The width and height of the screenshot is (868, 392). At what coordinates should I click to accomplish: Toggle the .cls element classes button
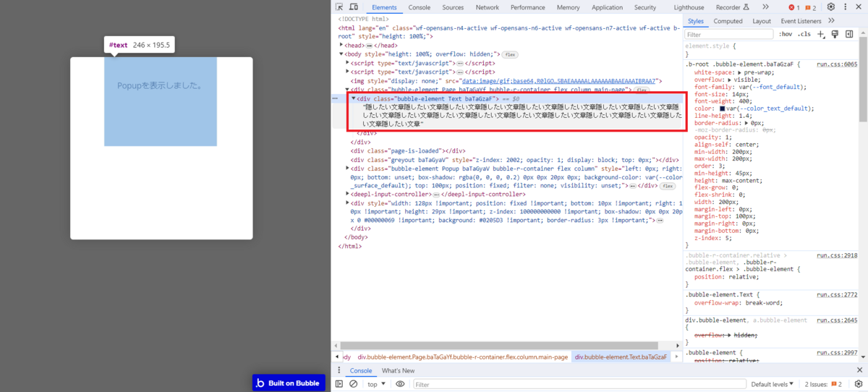tap(804, 34)
